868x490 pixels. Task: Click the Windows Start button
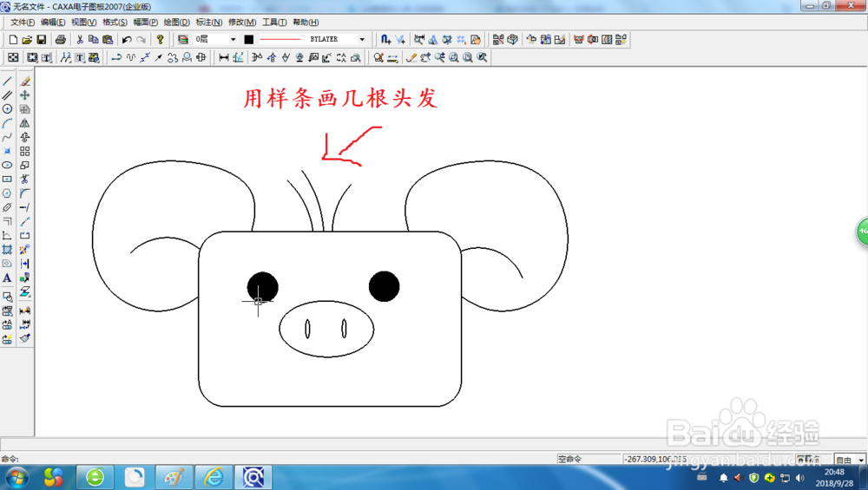(x=16, y=478)
